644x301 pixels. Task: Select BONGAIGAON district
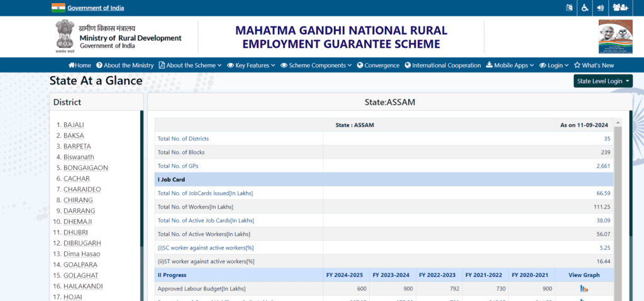(86, 168)
